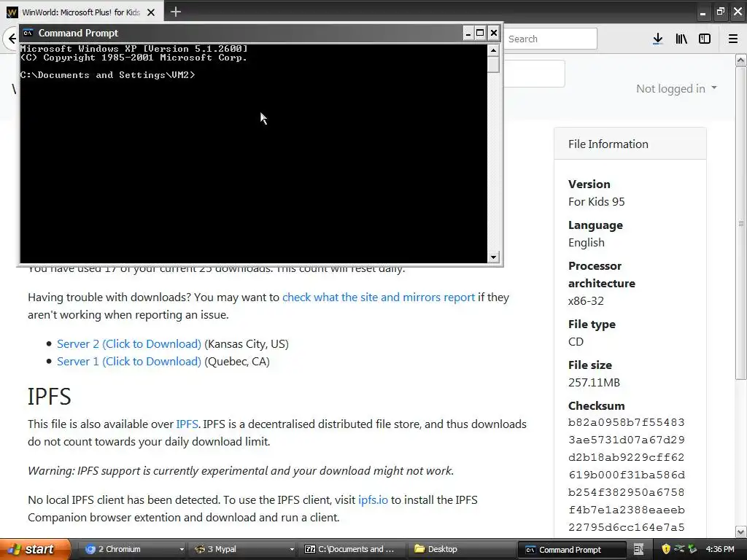Screen dimensions: 747x560
Task: Open the browser library icon
Action: tap(681, 39)
